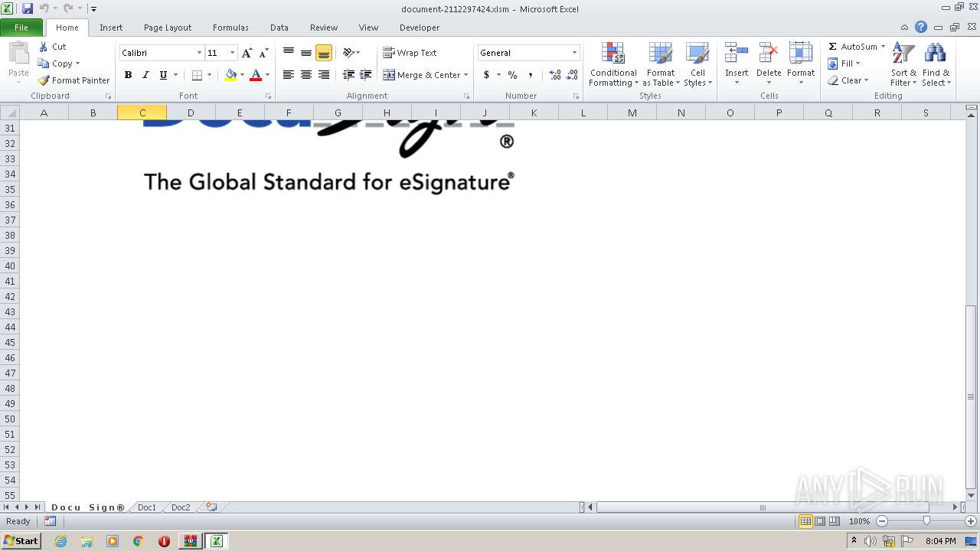Toggle Wrap Text

(x=410, y=53)
